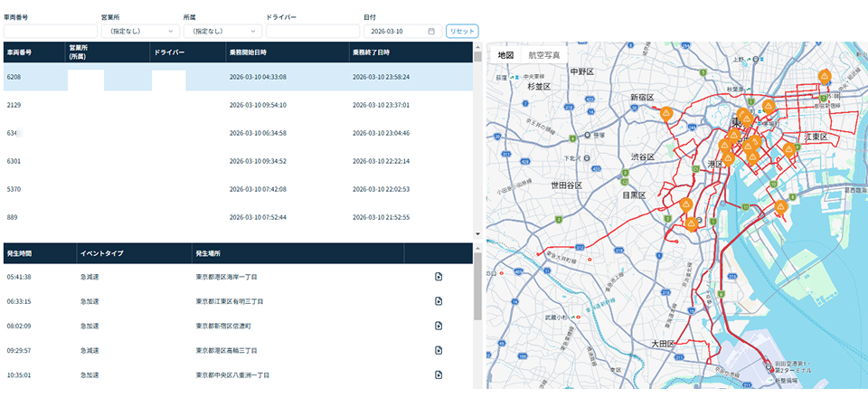Click vehicle table scrollbar down arrow
The image size is (868, 398).
[x=477, y=234]
